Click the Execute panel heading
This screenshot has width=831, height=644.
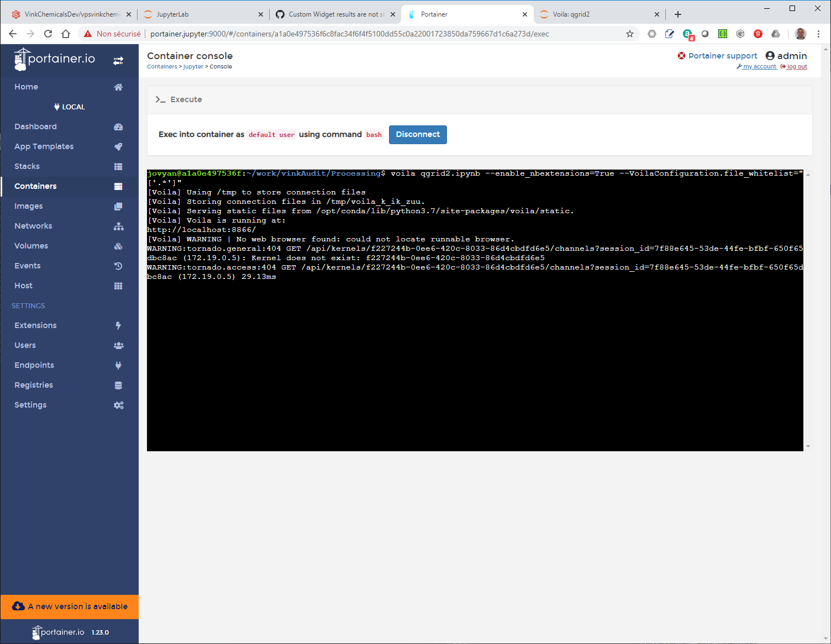coord(179,99)
